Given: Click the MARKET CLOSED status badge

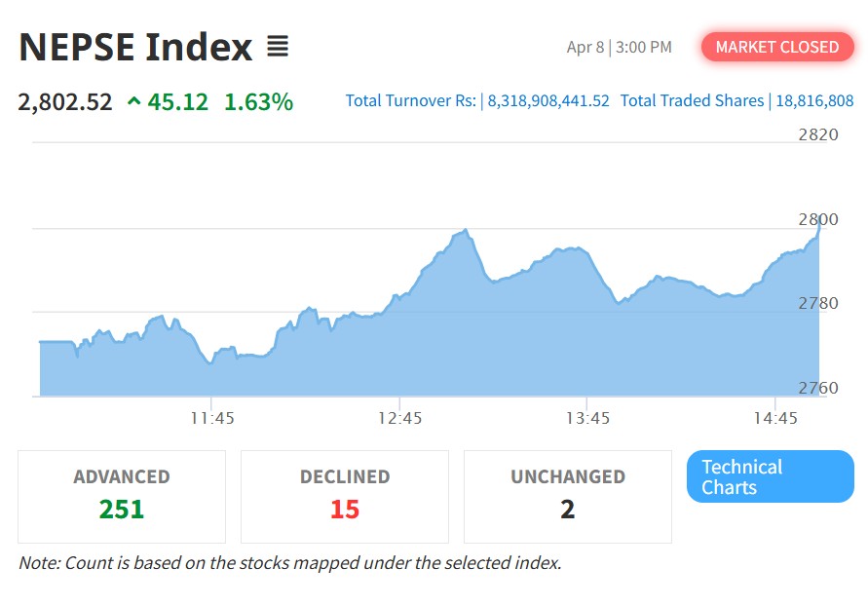Looking at the screenshot, I should tap(776, 47).
